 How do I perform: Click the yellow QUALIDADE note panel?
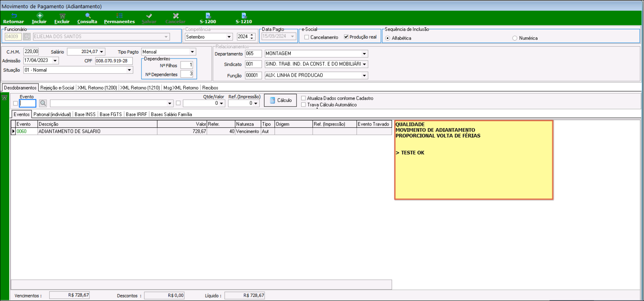pyautogui.click(x=473, y=172)
